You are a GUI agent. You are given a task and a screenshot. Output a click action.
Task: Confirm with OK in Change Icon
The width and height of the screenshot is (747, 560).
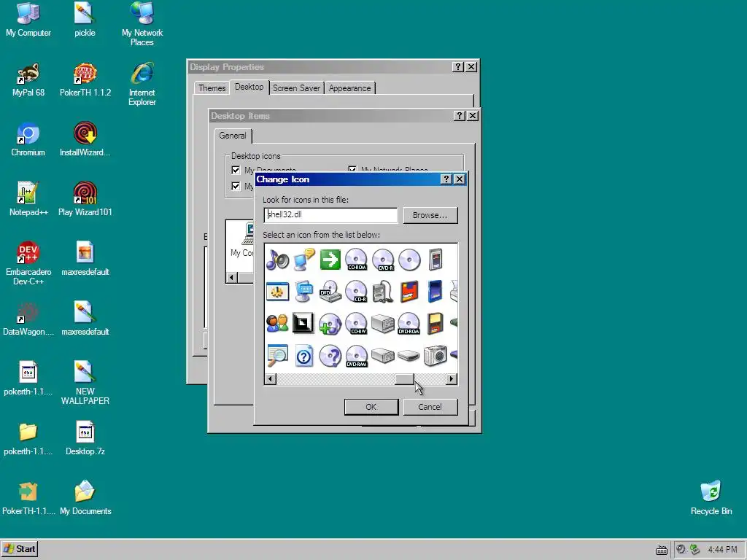point(371,407)
